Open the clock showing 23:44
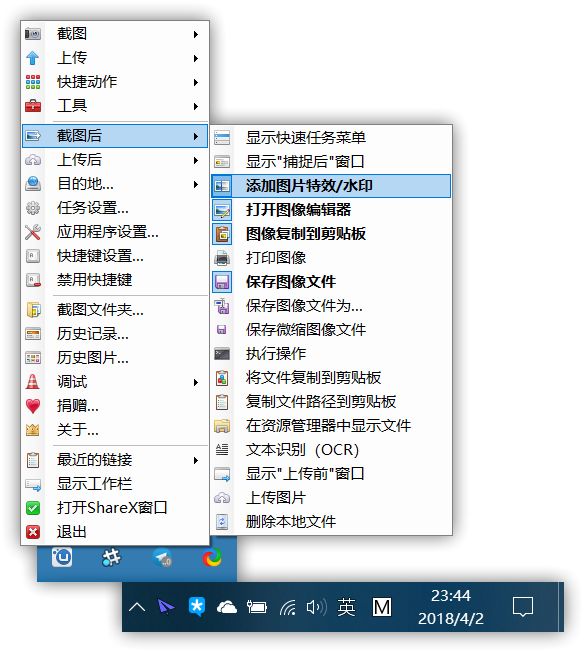 [x=451, y=607]
